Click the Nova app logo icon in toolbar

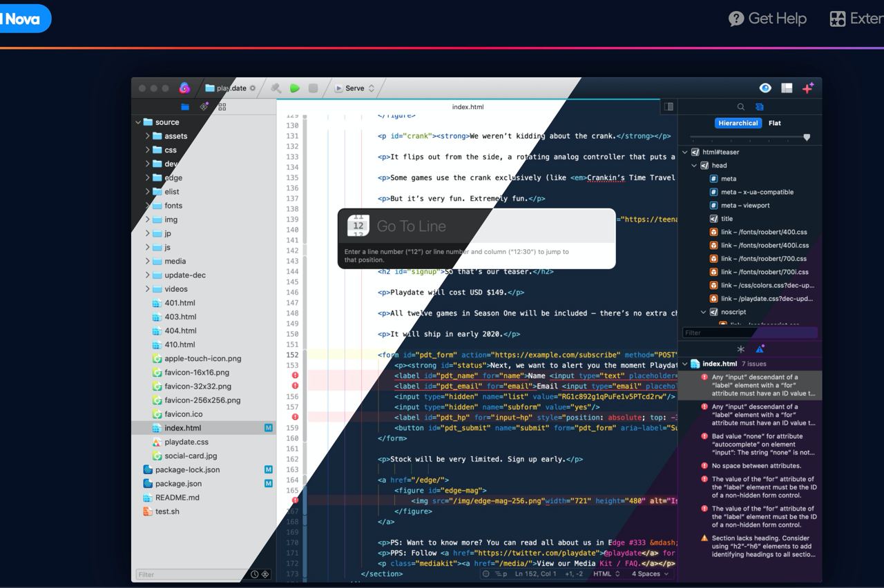(x=184, y=88)
